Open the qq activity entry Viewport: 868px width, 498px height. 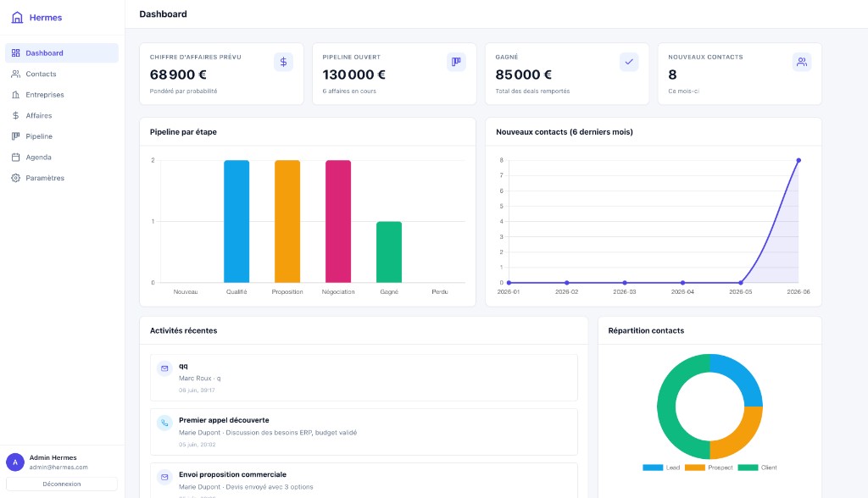(364, 378)
